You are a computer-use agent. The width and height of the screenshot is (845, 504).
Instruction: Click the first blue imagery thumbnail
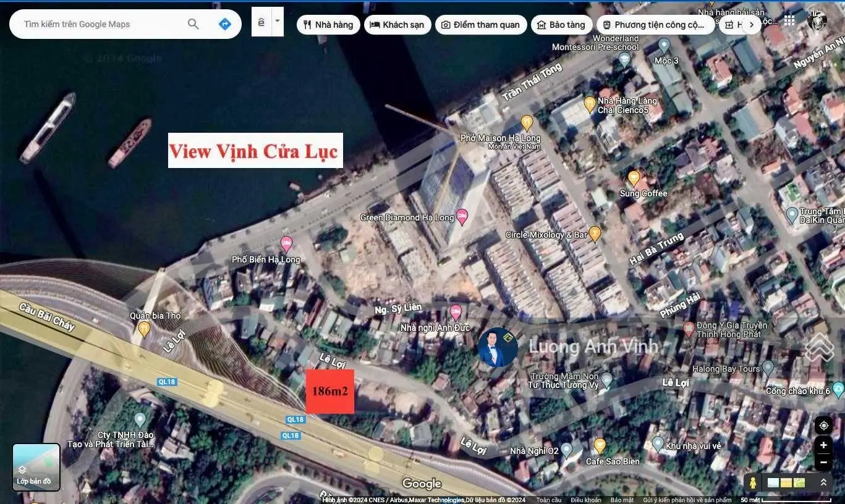point(773,482)
